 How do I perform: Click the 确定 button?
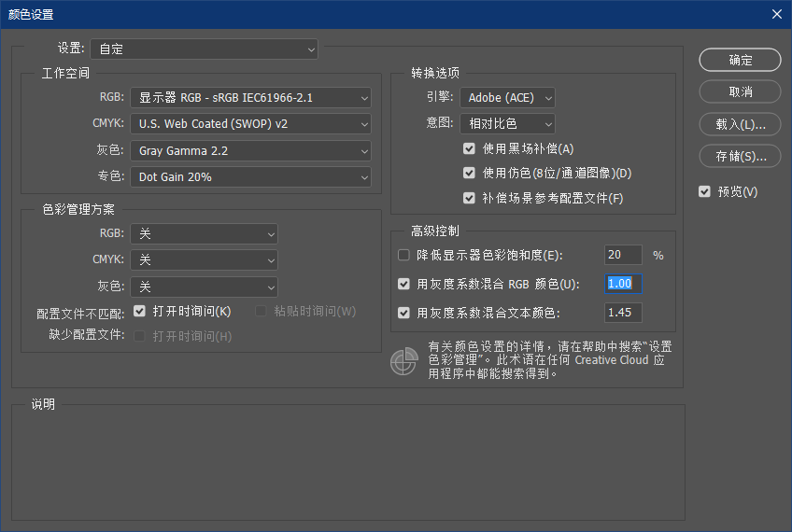(x=740, y=60)
